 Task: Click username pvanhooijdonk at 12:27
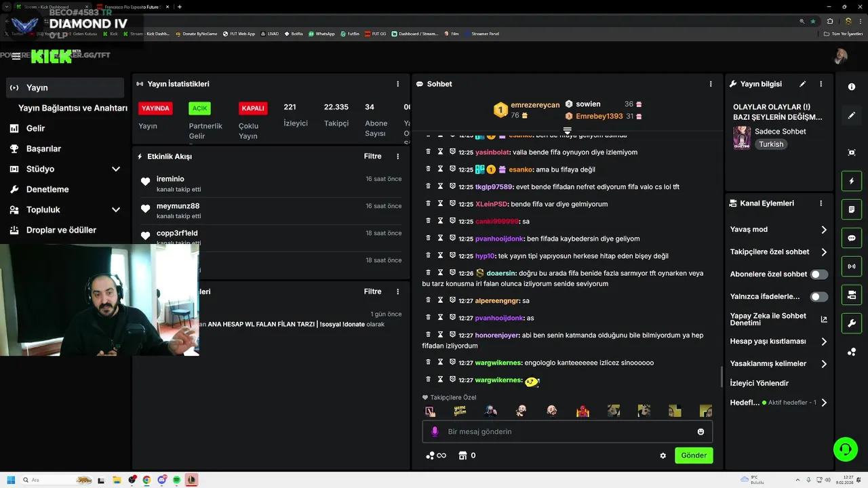tap(499, 318)
